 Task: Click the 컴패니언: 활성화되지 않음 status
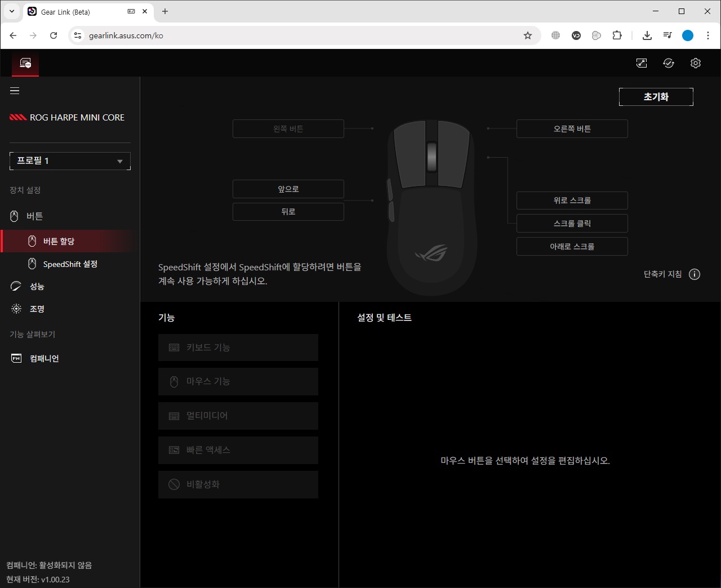pos(49,565)
